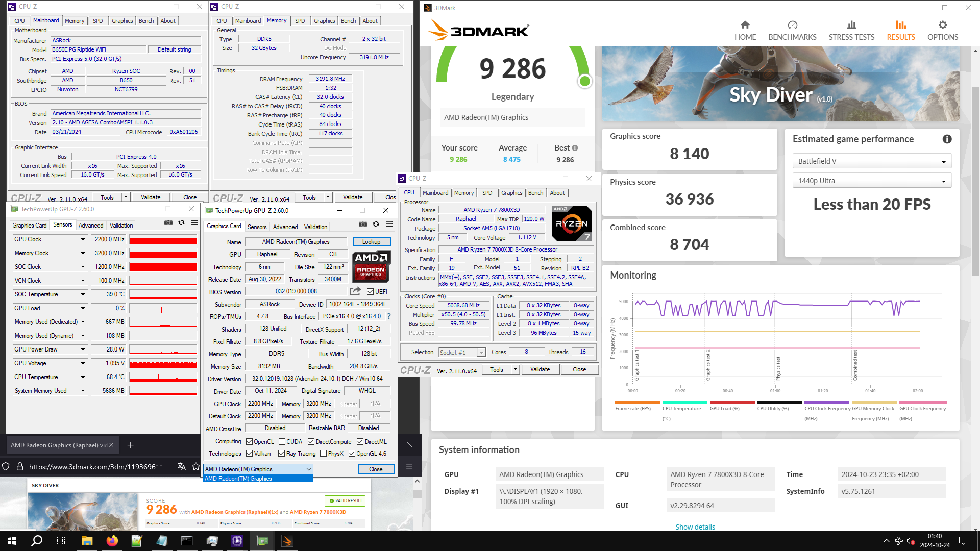Open Firefox from taskbar

click(112, 541)
